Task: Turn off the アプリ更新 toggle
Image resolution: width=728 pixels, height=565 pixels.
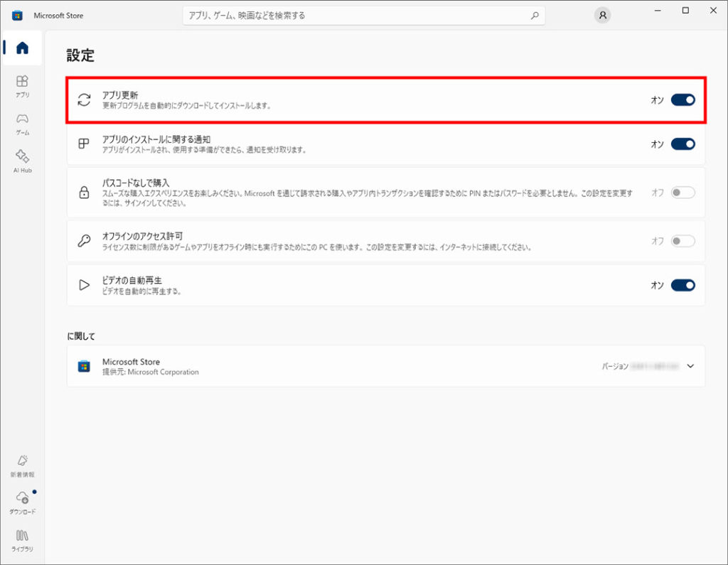Action: (682, 100)
